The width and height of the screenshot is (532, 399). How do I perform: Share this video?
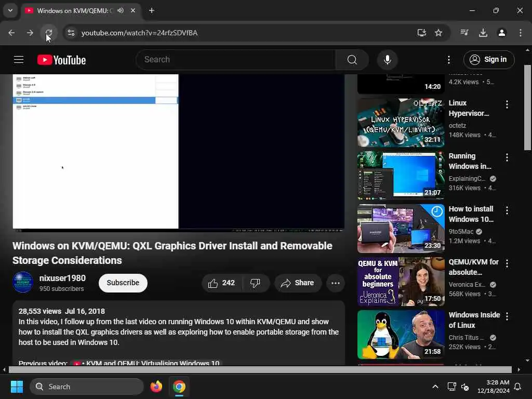tap(298, 283)
